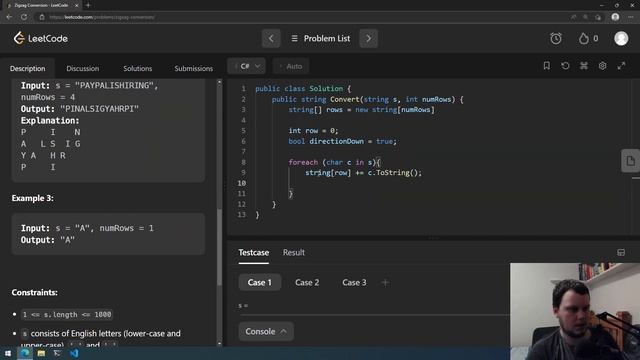Viewport: 640px width, 360px height.
Task: Close the Zigzag Conversion browser tab
Action: pos(76,5)
